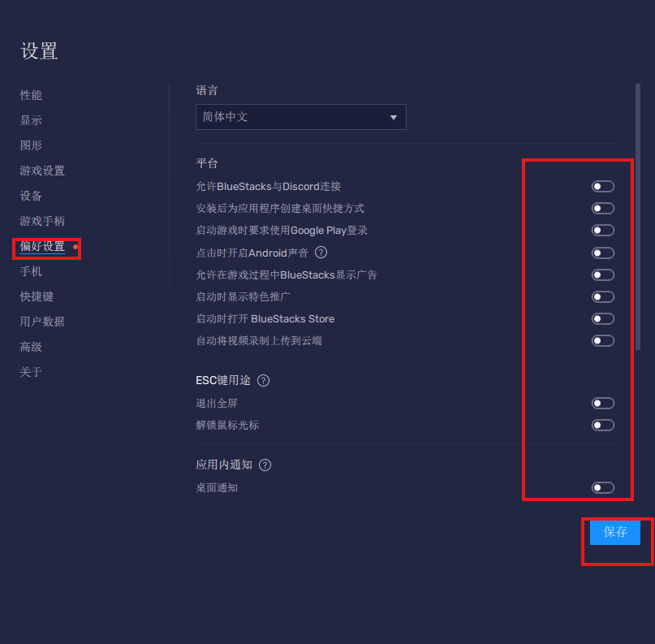Open the 语言 dropdown showing 简体中文
This screenshot has width=655, height=644.
[x=300, y=117]
